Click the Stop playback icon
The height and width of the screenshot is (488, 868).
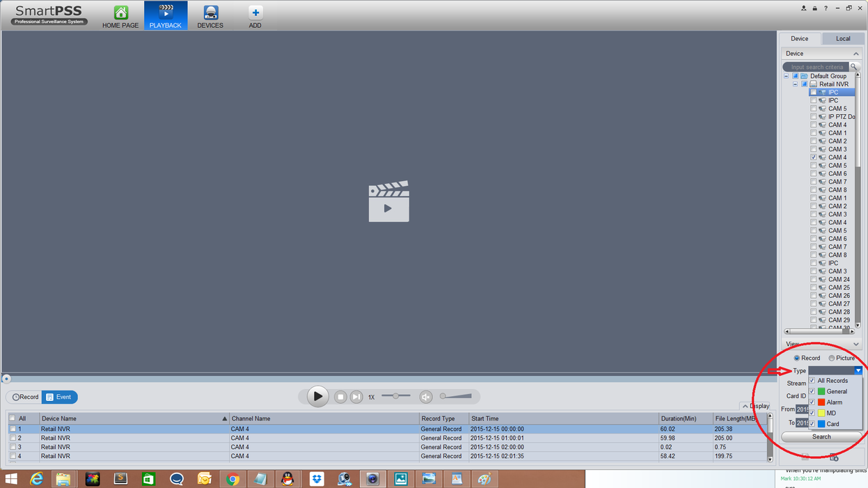[x=340, y=396]
